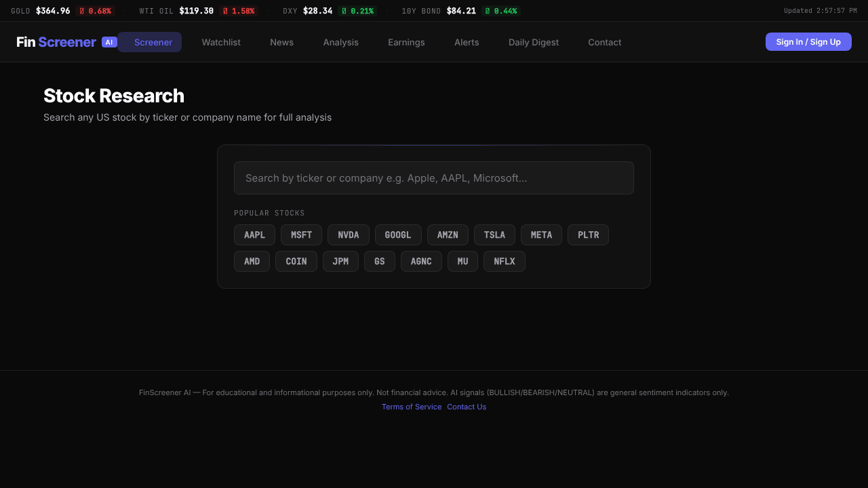Image resolution: width=868 pixels, height=488 pixels.
Task: Choose the NFLX stock chip
Action: click(x=505, y=261)
